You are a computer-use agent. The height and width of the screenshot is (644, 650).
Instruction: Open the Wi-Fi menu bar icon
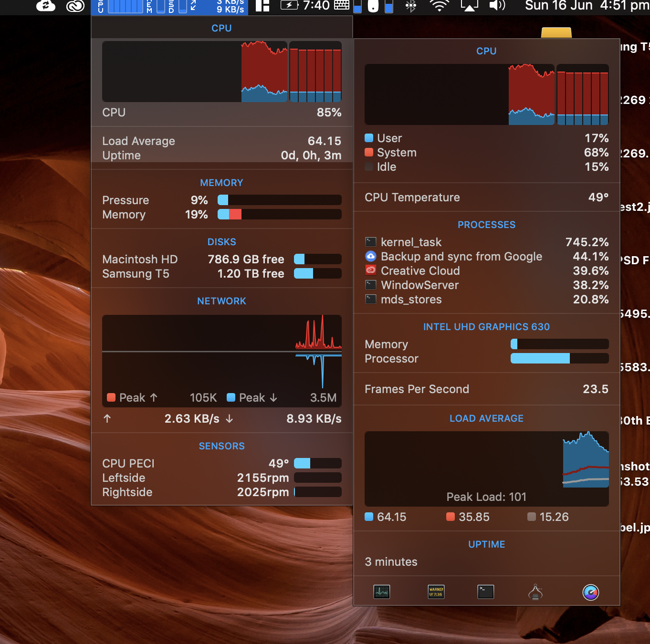coord(439,6)
